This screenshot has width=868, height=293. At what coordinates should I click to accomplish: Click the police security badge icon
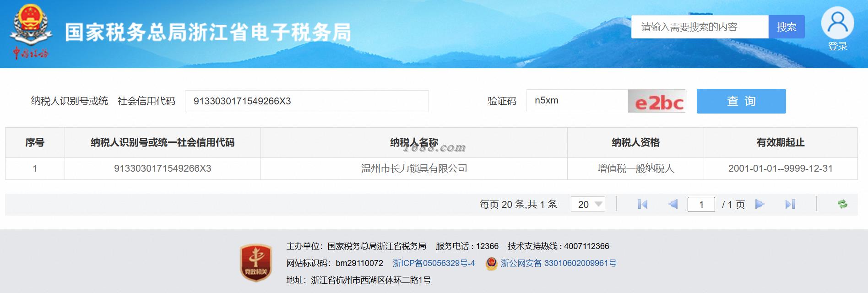point(491,263)
